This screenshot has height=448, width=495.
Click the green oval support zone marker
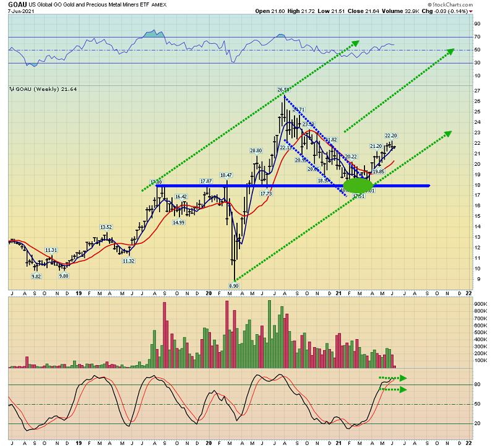(358, 186)
